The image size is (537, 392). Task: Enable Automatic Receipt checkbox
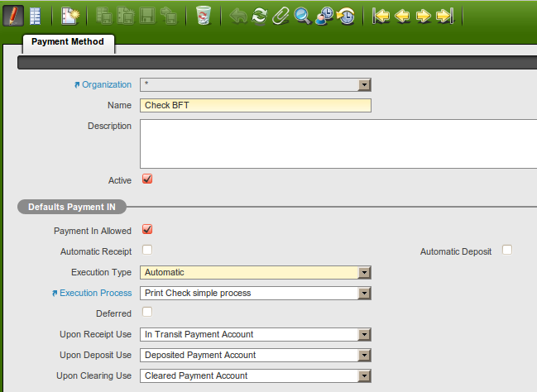tap(147, 250)
